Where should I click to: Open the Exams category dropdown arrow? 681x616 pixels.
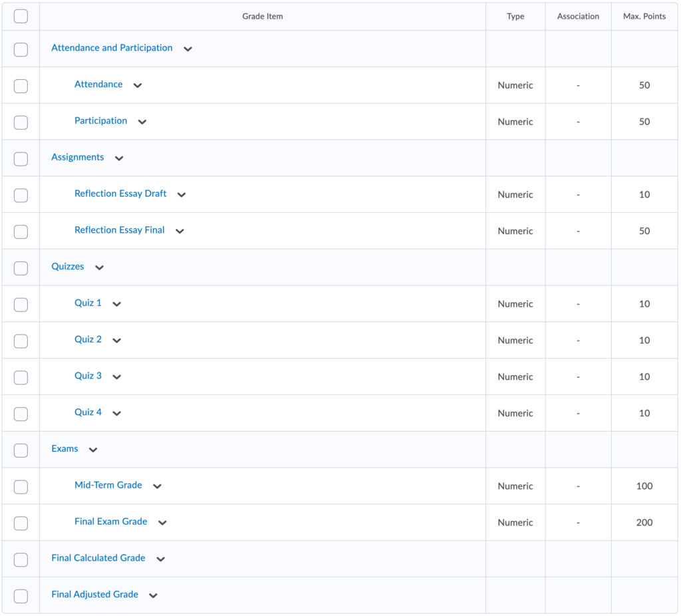pos(92,450)
